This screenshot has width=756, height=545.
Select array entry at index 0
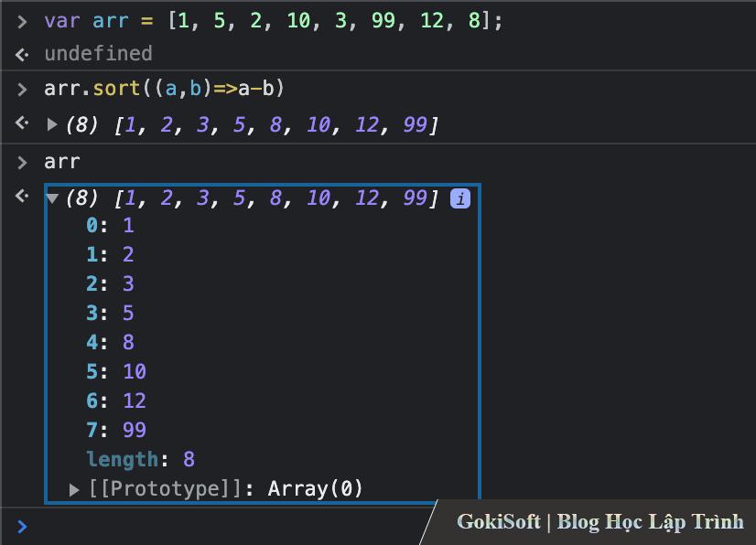tap(110, 225)
